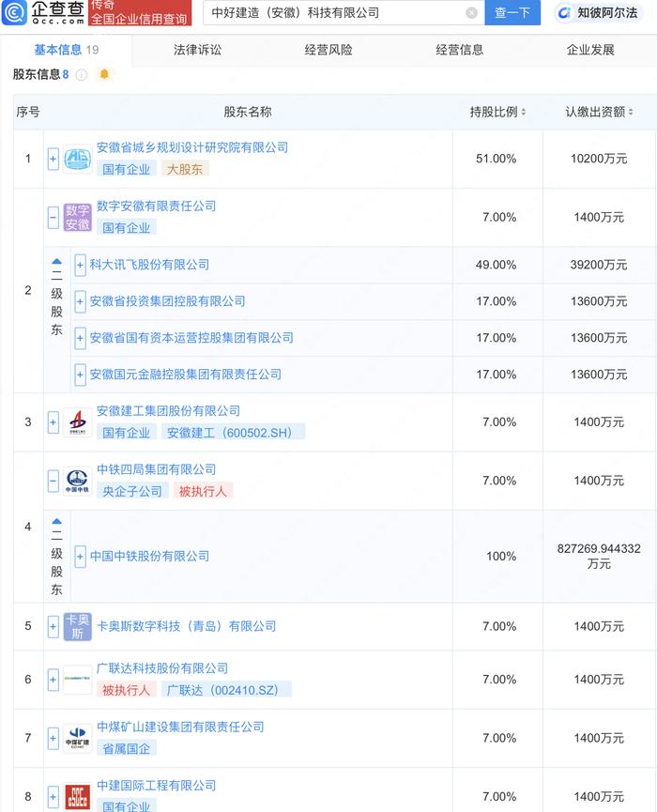Open 中铁四局 company logo
657x812 pixels.
(77, 481)
